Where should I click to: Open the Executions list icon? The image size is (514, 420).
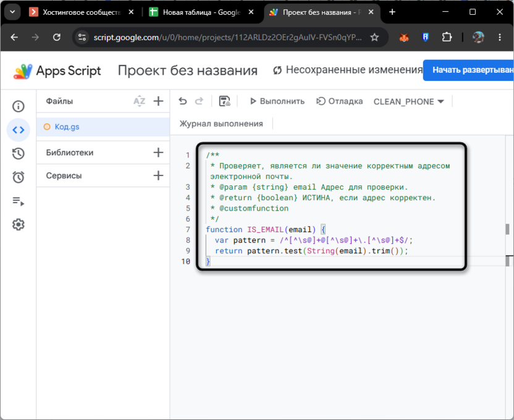(x=19, y=201)
